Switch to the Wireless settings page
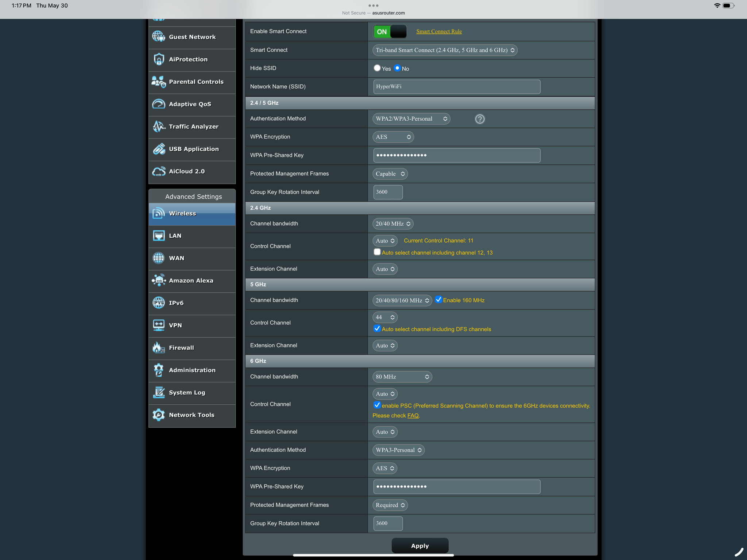The image size is (747, 560). [x=192, y=213]
